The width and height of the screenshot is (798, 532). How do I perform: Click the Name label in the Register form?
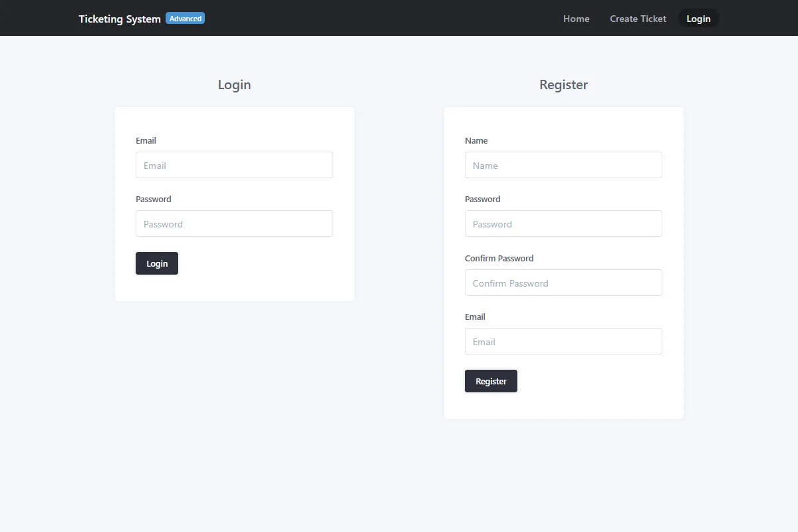click(x=476, y=140)
